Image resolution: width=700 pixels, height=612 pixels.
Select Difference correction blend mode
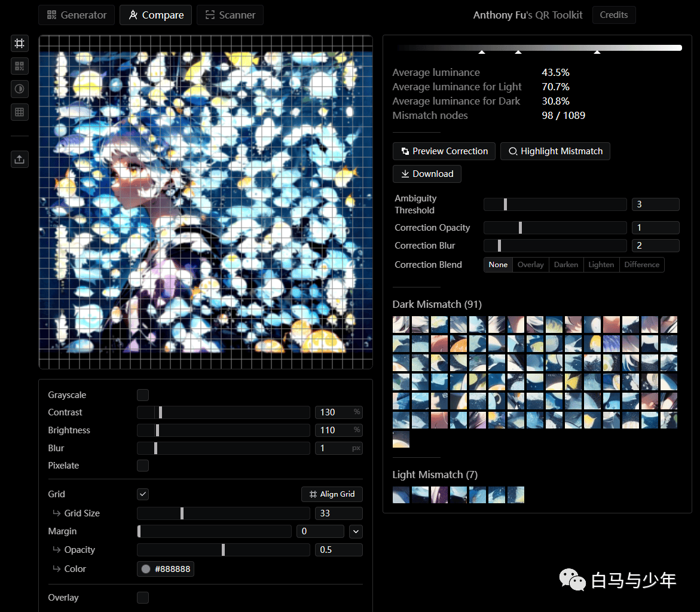click(641, 265)
